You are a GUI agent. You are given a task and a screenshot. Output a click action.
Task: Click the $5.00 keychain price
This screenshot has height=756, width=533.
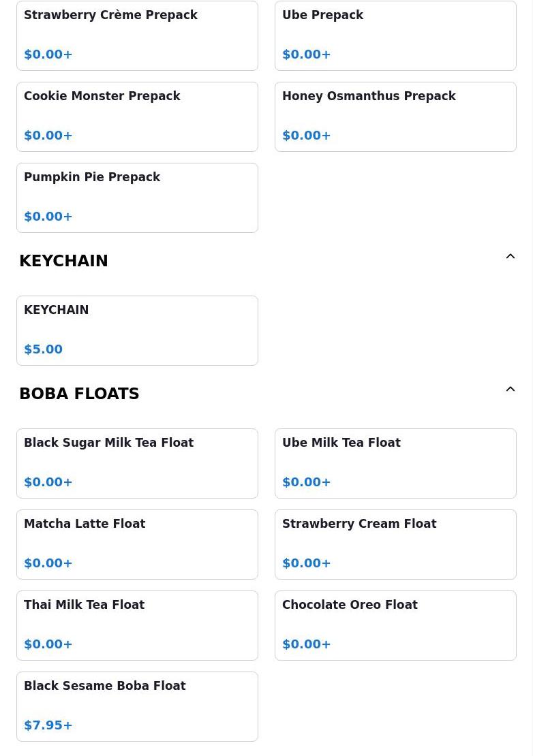pyautogui.click(x=43, y=349)
